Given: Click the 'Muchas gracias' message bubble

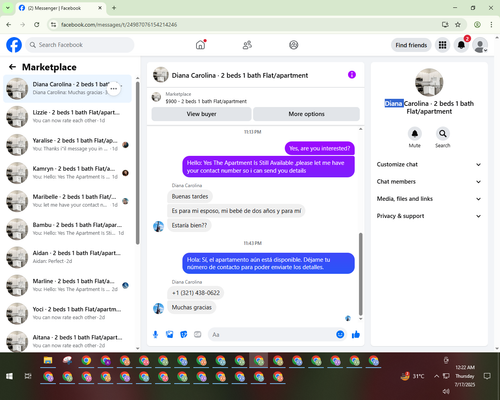Looking at the screenshot, I should pyautogui.click(x=192, y=307).
